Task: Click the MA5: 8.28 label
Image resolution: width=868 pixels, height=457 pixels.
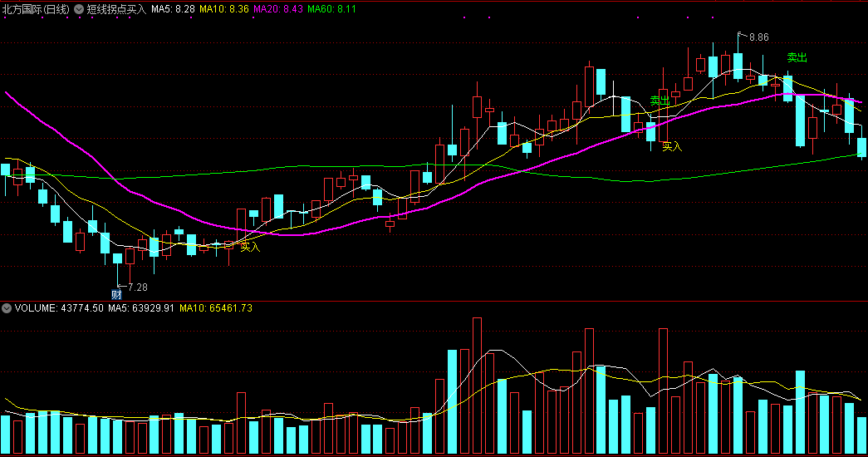Action: [173, 9]
